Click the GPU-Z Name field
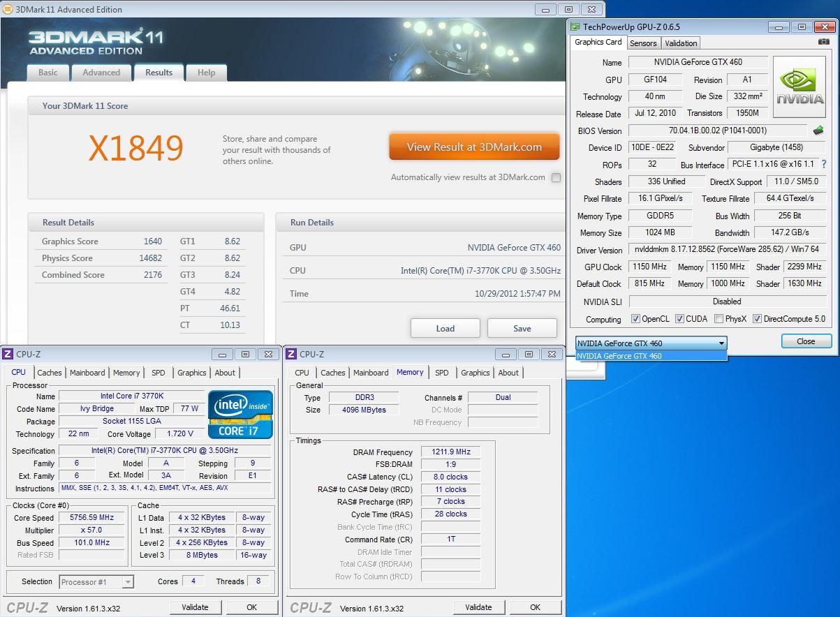 click(x=698, y=62)
